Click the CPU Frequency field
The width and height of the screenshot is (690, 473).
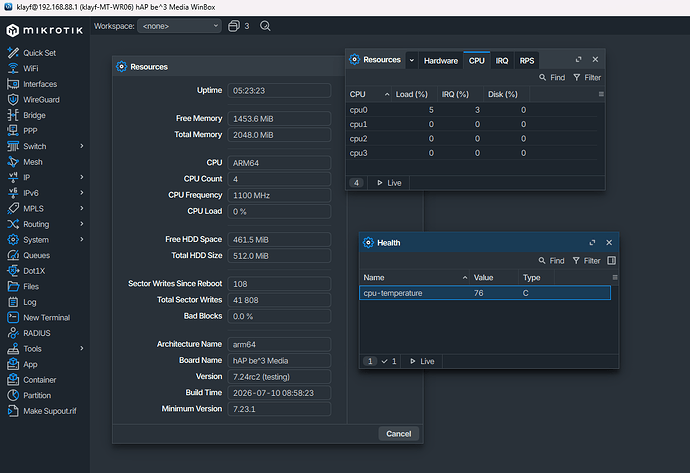(279, 195)
